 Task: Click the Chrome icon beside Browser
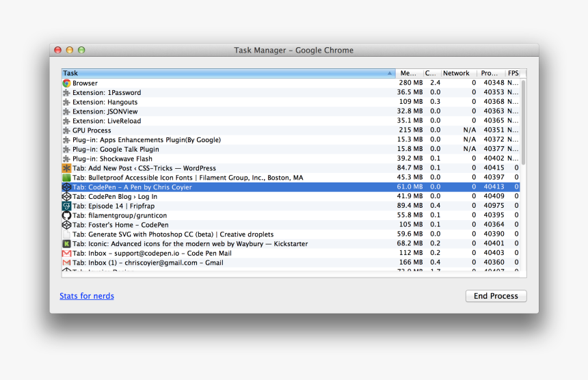coord(66,83)
